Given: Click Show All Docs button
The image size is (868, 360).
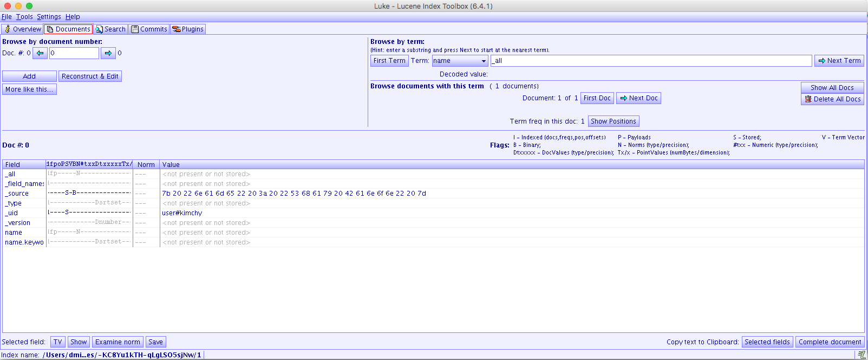Looking at the screenshot, I should click(x=832, y=88).
